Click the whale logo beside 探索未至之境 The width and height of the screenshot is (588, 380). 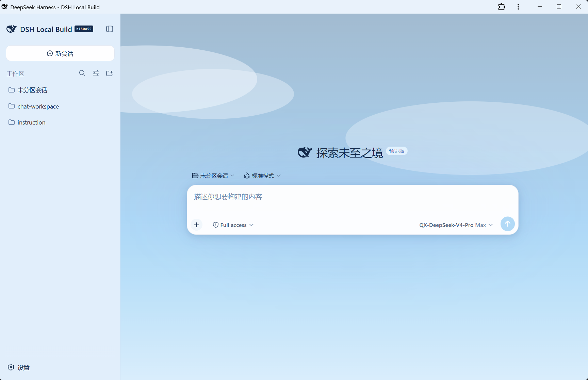click(305, 152)
